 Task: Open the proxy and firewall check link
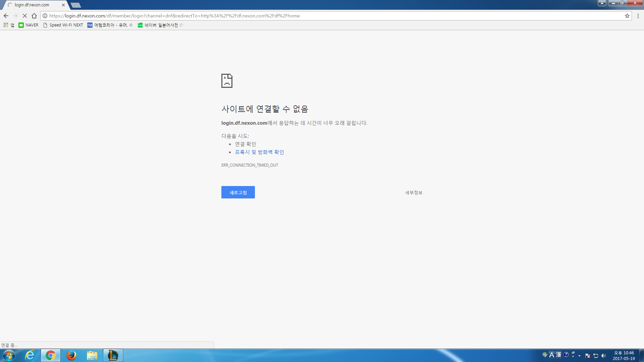(x=259, y=152)
